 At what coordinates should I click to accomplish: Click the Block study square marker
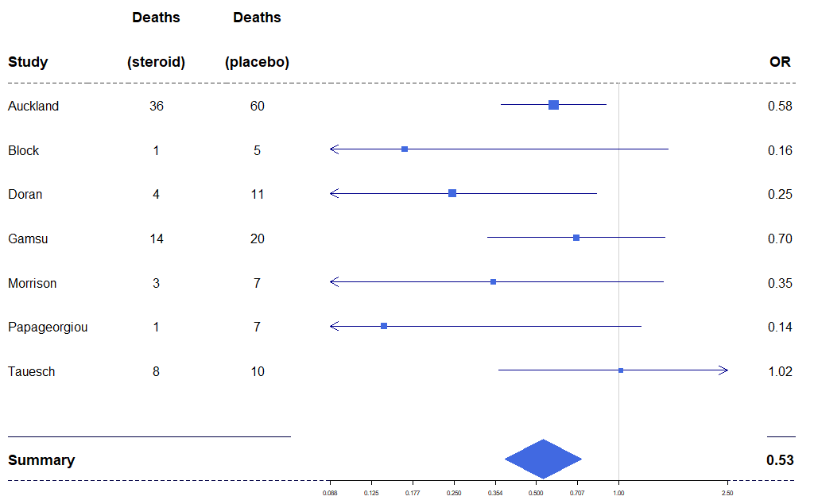405,149
